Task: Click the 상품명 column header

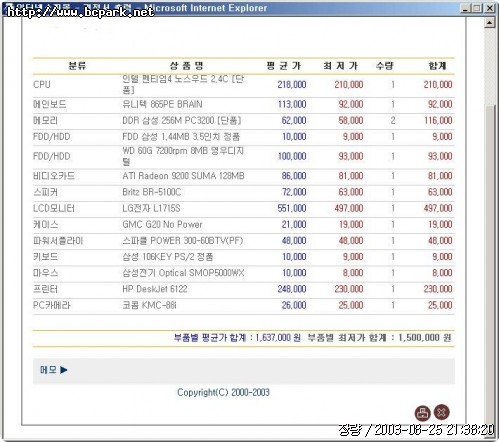Action: coord(187,66)
